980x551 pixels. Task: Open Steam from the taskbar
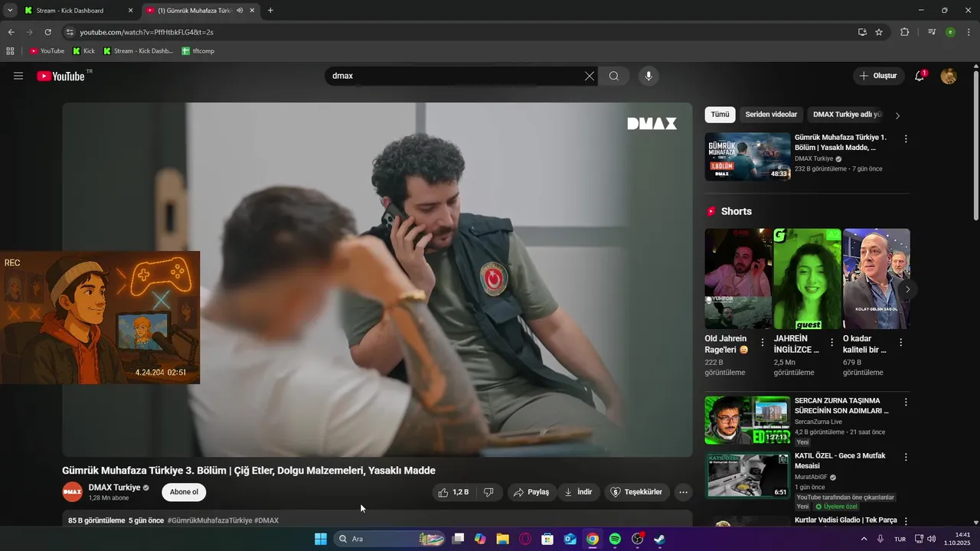(x=659, y=539)
